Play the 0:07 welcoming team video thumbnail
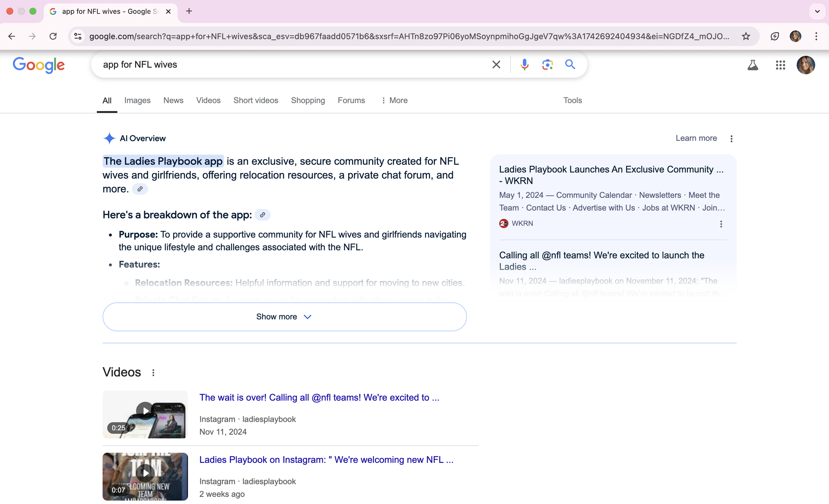Image resolution: width=829 pixels, height=504 pixels. tap(145, 473)
